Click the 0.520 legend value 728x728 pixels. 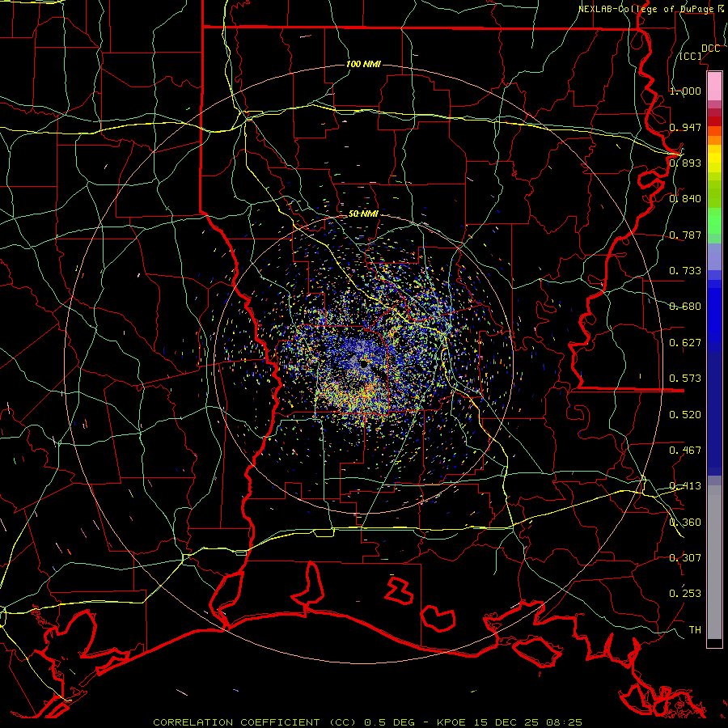[685, 415]
